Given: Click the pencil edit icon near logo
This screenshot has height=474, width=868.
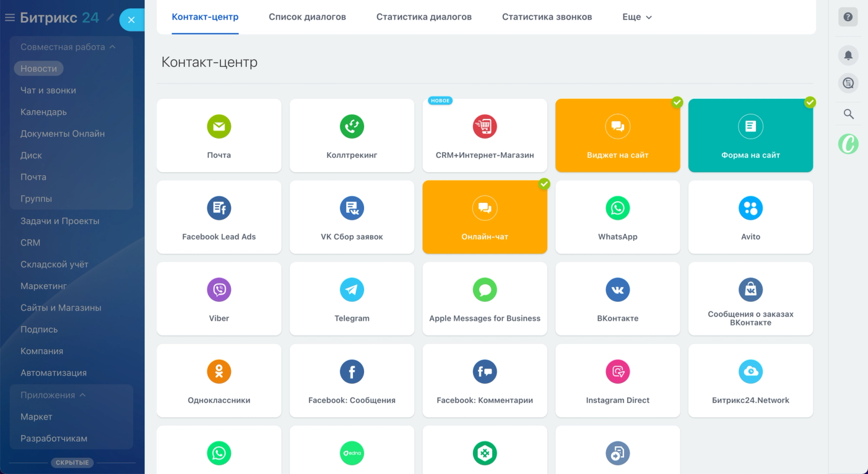Looking at the screenshot, I should (110, 18).
